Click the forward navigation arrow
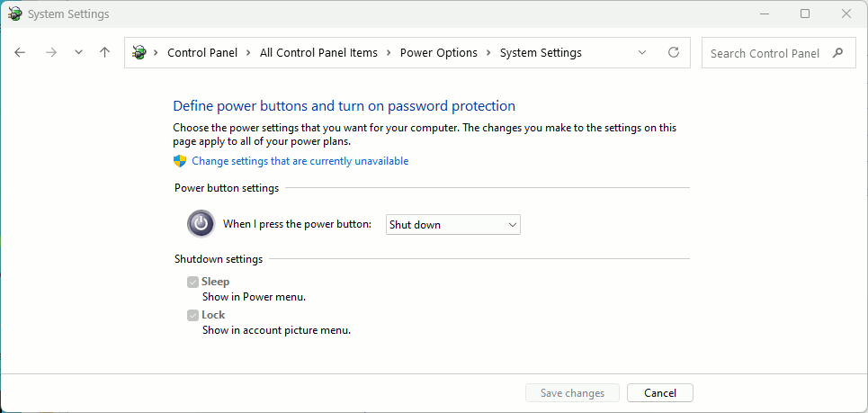Screen dimensions: 868x413 (51, 52)
